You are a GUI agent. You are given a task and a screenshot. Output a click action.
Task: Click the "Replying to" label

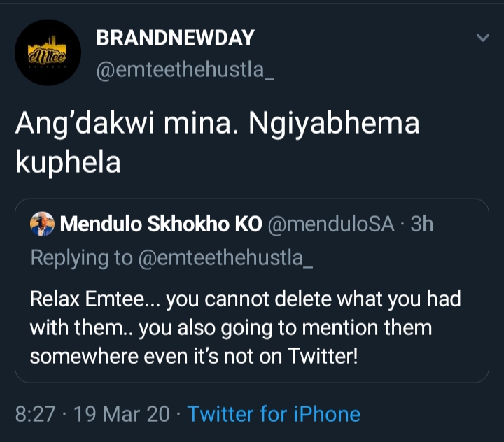[81, 257]
